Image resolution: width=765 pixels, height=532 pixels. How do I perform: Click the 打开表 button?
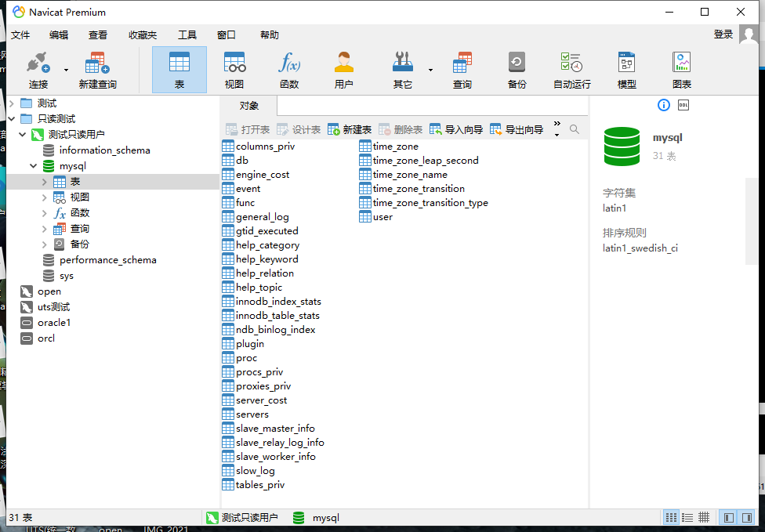tap(248, 130)
